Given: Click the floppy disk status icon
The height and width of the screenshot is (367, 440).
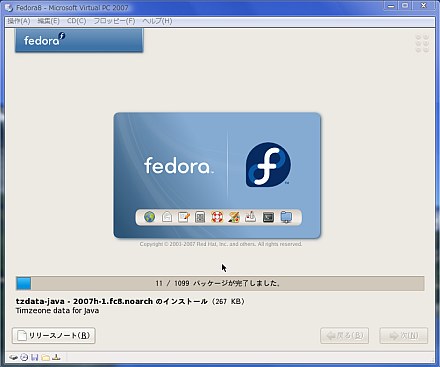Looking at the screenshot, I should pyautogui.click(x=35, y=358).
